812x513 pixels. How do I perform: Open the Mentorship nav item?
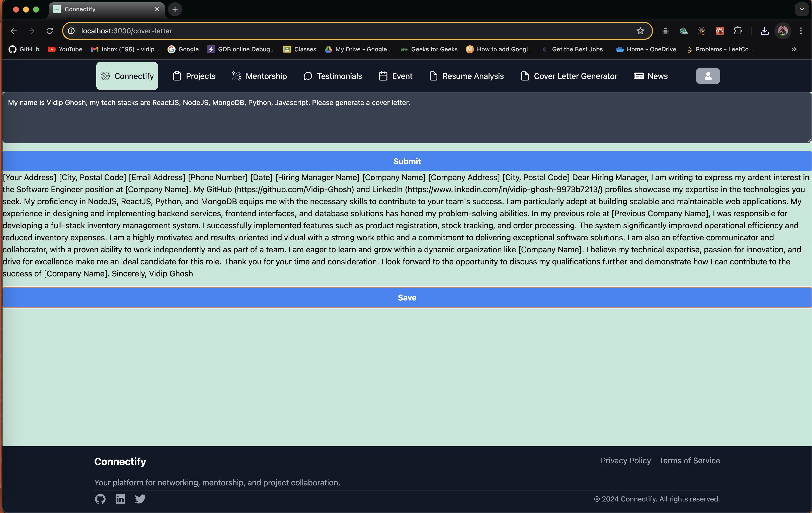[x=259, y=76]
